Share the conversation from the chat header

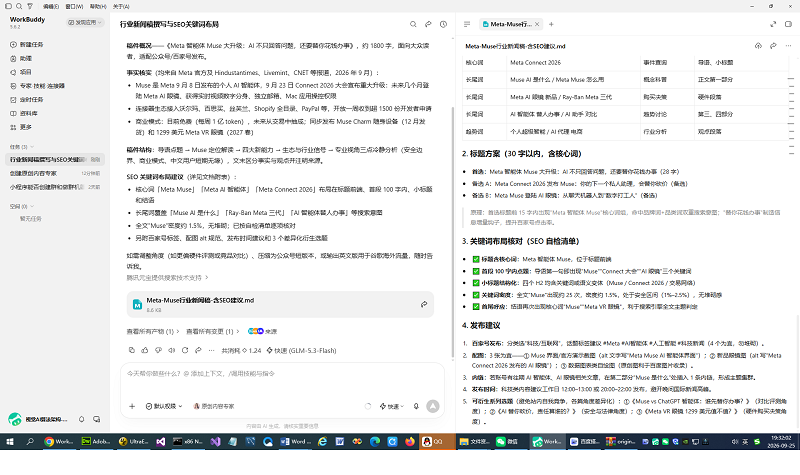click(x=428, y=24)
